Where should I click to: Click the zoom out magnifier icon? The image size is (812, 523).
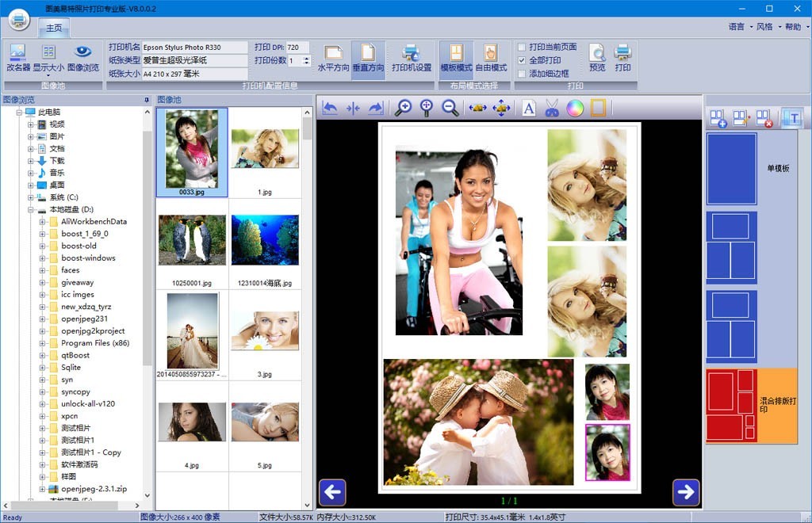(450, 109)
